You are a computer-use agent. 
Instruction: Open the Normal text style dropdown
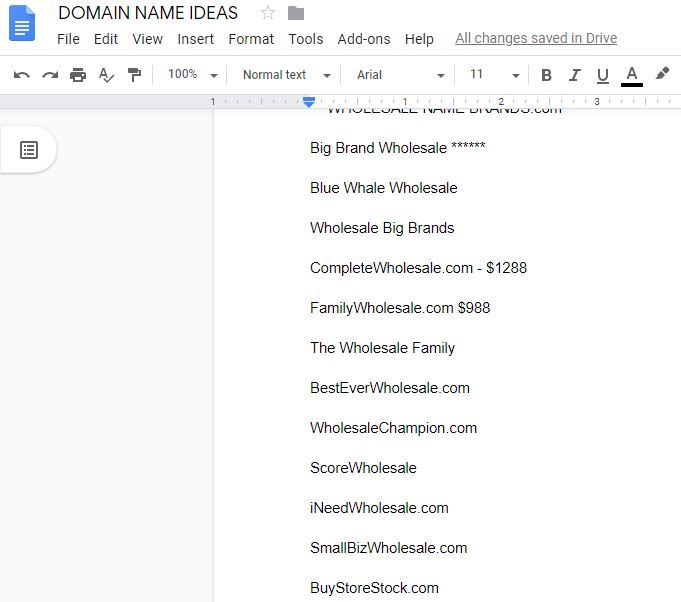pos(286,75)
